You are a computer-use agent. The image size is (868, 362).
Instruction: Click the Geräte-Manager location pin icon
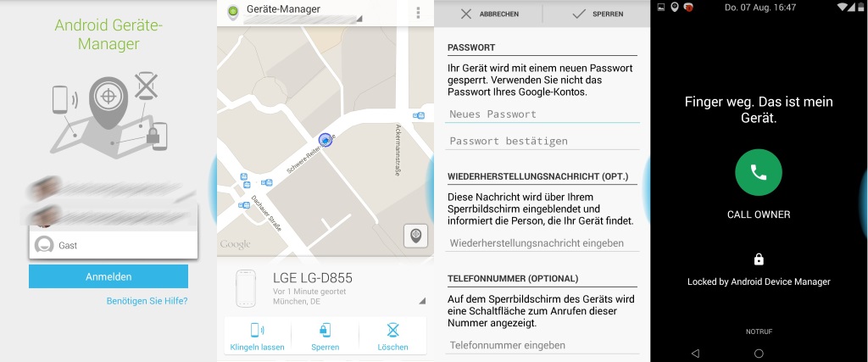pyautogui.click(x=233, y=12)
